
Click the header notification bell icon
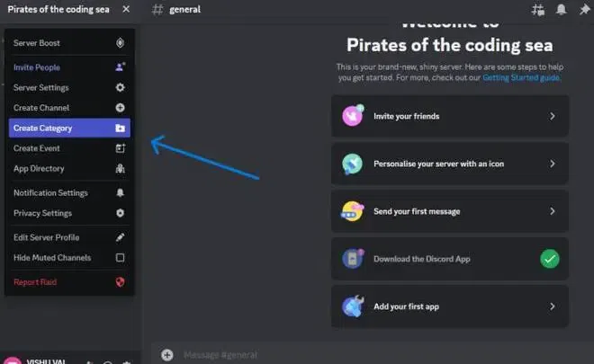coord(561,9)
